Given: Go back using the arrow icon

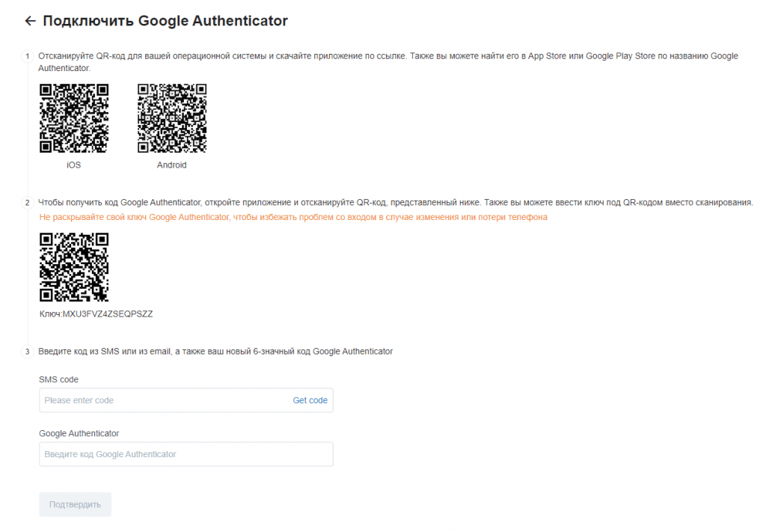Looking at the screenshot, I should click(x=30, y=20).
